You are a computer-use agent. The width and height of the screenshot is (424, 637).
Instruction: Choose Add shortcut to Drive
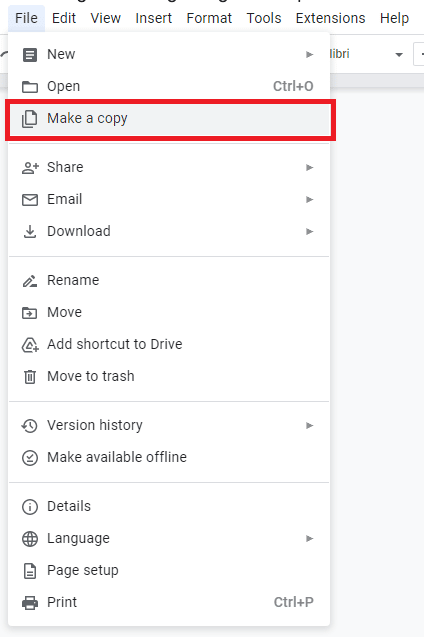pyautogui.click(x=169, y=344)
